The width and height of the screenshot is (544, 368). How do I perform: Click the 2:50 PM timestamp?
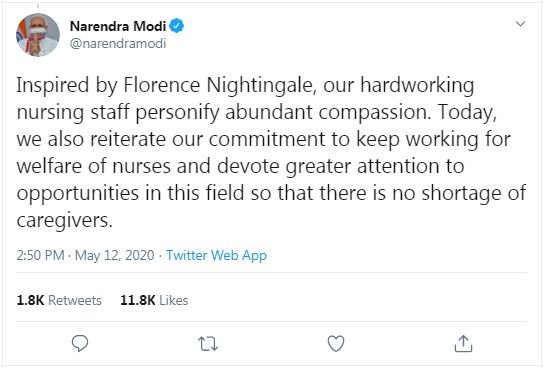(x=40, y=255)
